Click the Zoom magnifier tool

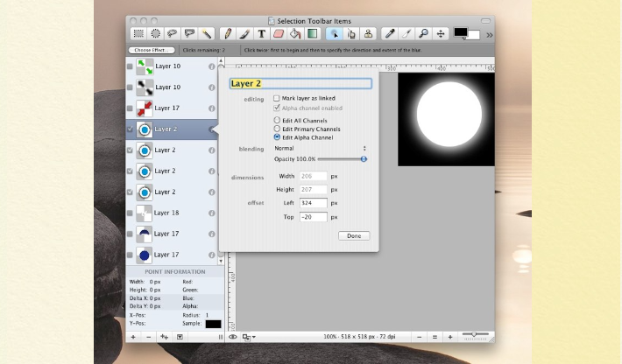(x=423, y=34)
